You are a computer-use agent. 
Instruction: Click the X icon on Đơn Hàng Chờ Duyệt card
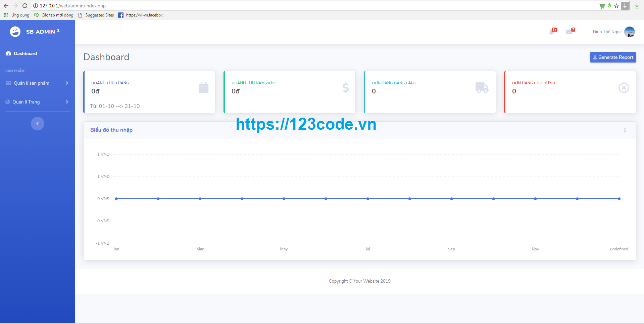[624, 88]
